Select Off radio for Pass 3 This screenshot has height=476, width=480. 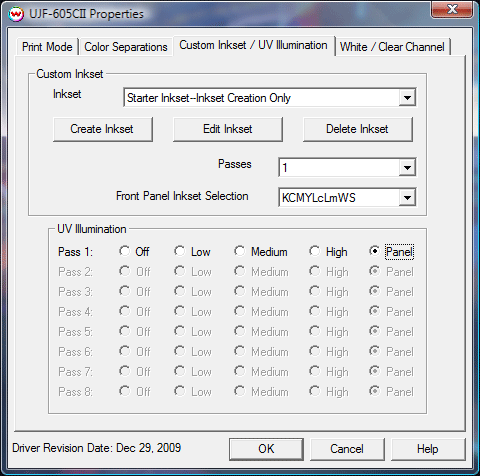(125, 291)
